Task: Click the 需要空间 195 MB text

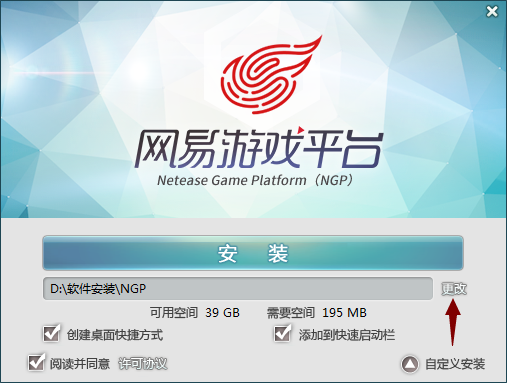Action: tap(317, 313)
